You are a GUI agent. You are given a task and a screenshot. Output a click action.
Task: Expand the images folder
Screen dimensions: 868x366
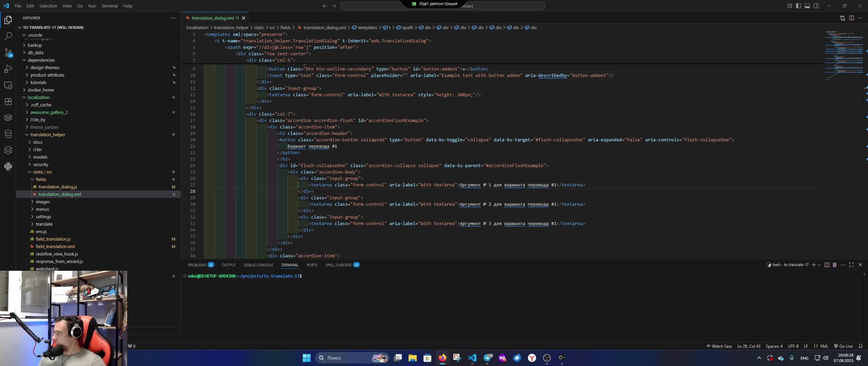point(43,202)
